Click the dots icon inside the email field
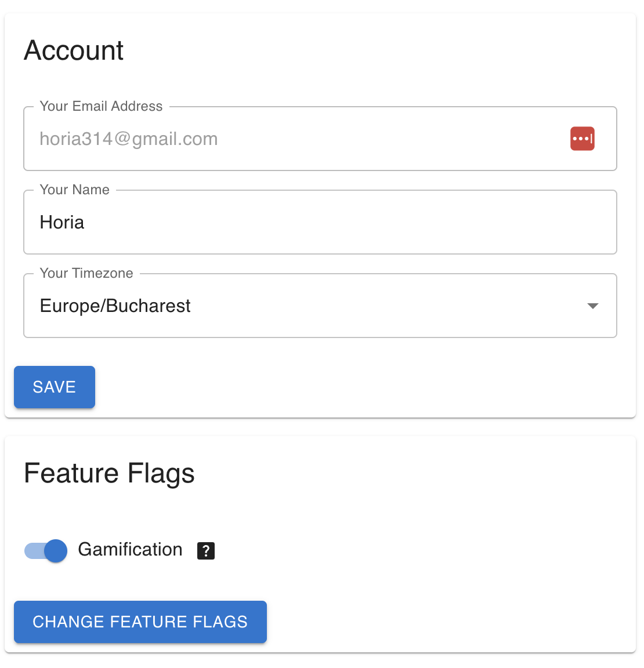This screenshot has width=644, height=668. tap(583, 139)
